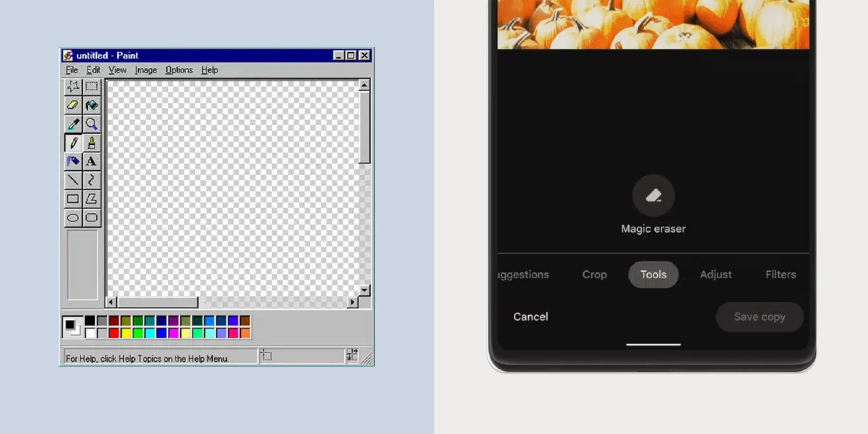The width and height of the screenshot is (868, 434).
Task: Select the Text tool
Action: (x=91, y=161)
